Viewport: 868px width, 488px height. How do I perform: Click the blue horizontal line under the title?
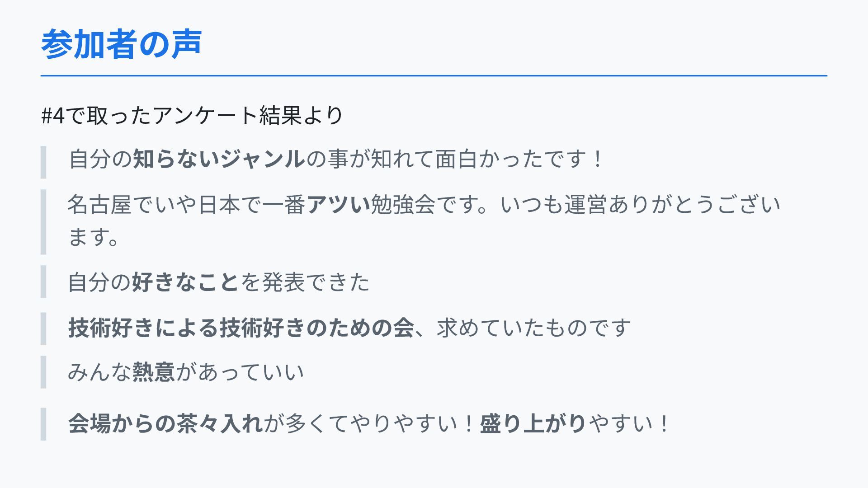pyautogui.click(x=434, y=76)
